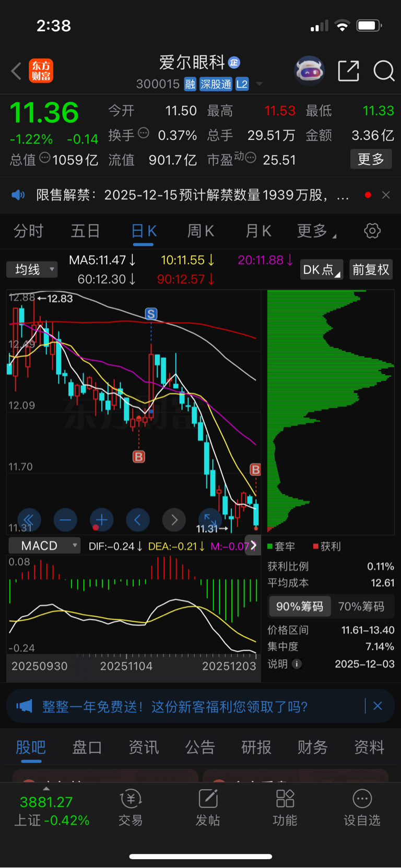Viewport: 401px width, 868px height.
Task: Open the MACD indicator dropdown
Action: tap(44, 545)
